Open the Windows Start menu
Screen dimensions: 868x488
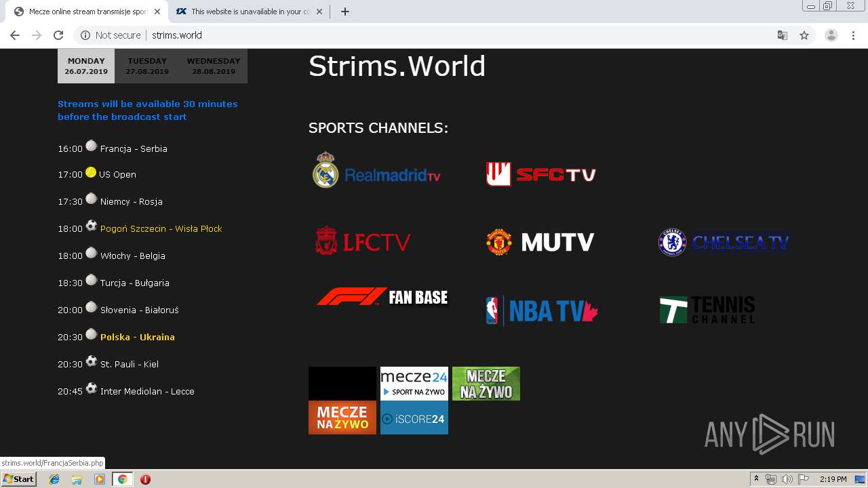(18, 479)
